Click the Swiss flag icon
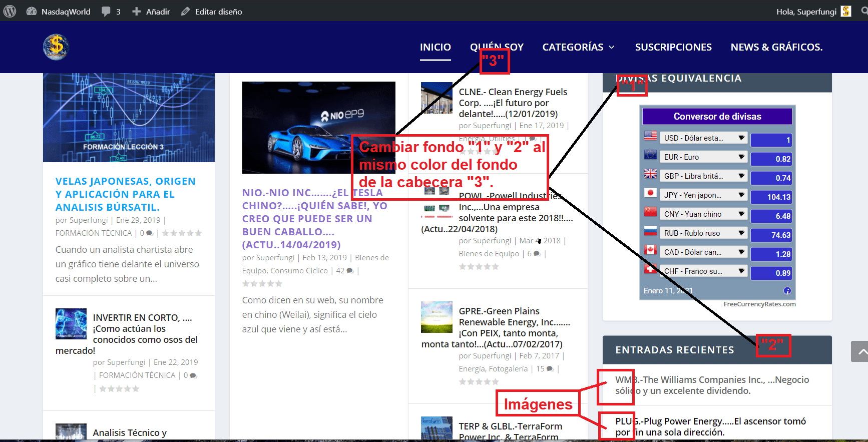The width and height of the screenshot is (868, 442). 650,269
